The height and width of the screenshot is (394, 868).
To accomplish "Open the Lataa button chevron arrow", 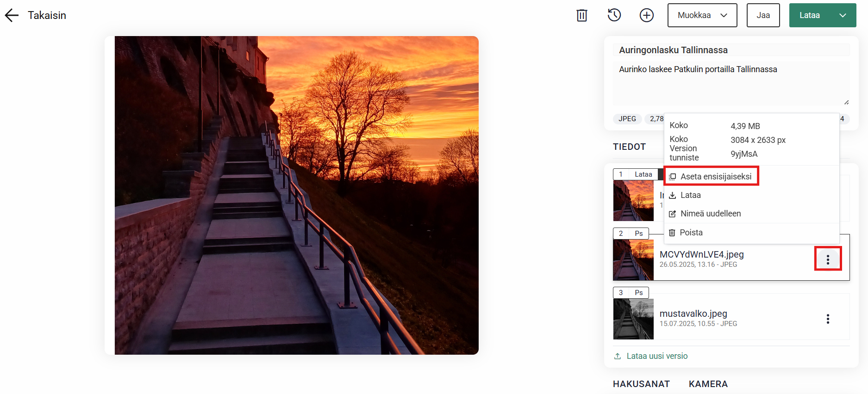I will 843,15.
